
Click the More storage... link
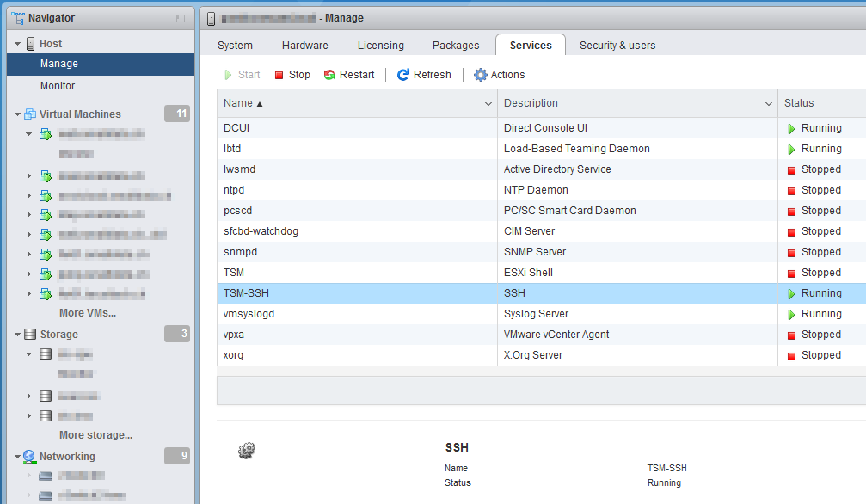pos(96,435)
